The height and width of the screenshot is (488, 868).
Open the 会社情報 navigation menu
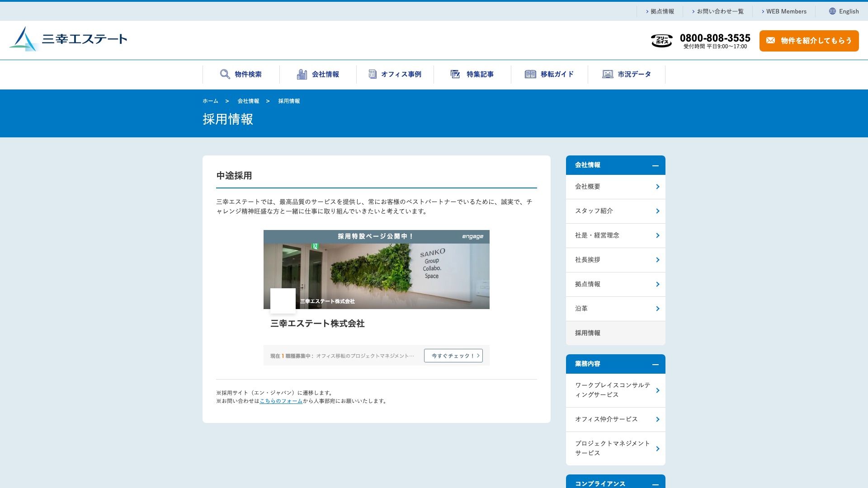[x=318, y=74]
